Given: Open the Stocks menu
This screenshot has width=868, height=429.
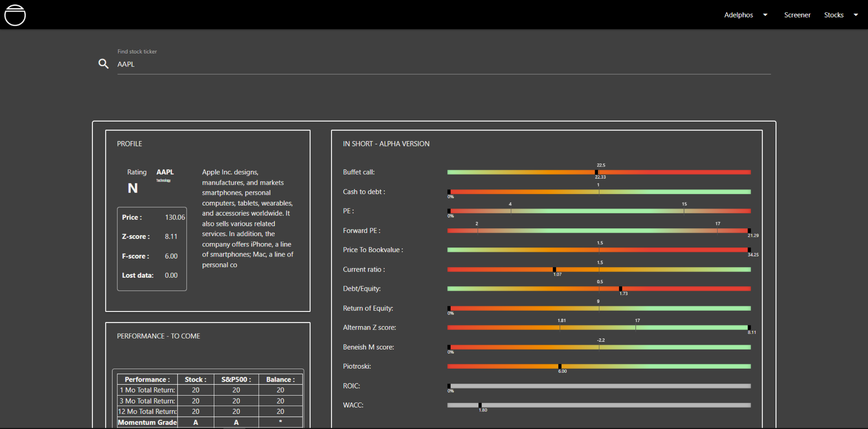Looking at the screenshot, I should coord(833,15).
